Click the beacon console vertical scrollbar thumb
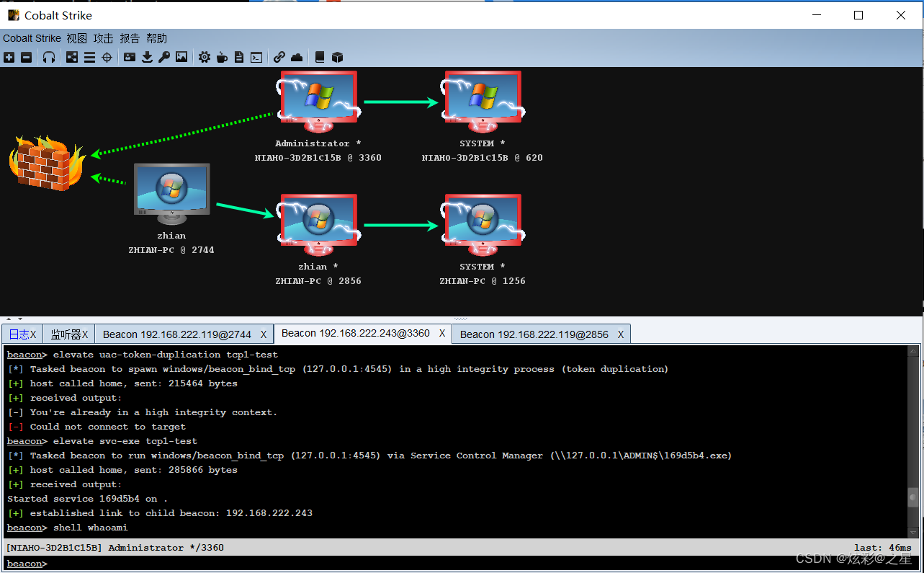The width and height of the screenshot is (924, 573). [x=914, y=497]
